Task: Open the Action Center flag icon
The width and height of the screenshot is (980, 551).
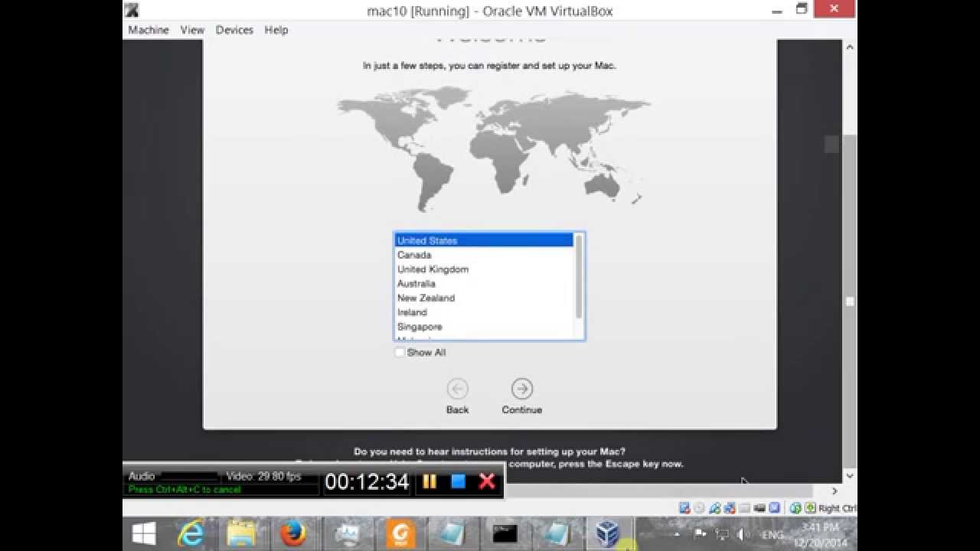Action: tap(700, 534)
